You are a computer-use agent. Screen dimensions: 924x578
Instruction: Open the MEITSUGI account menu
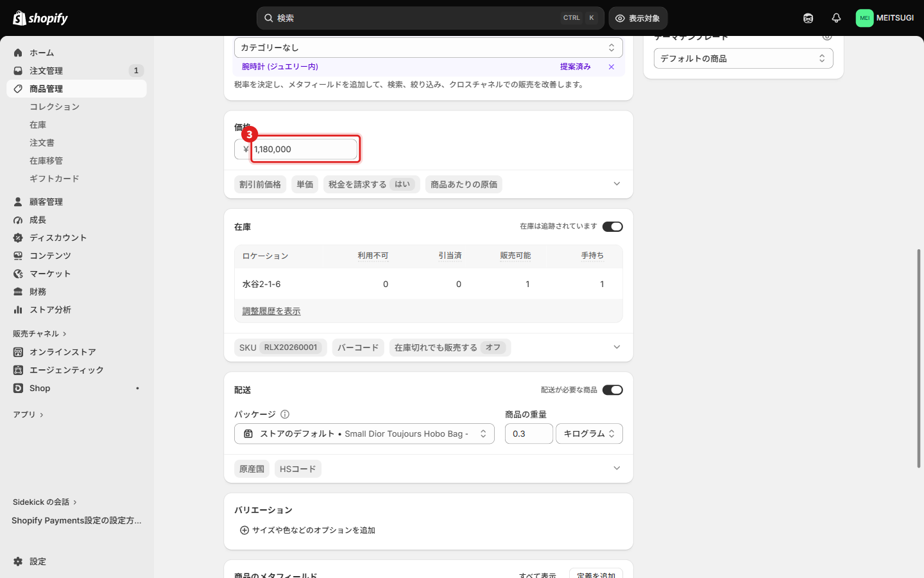[885, 18]
